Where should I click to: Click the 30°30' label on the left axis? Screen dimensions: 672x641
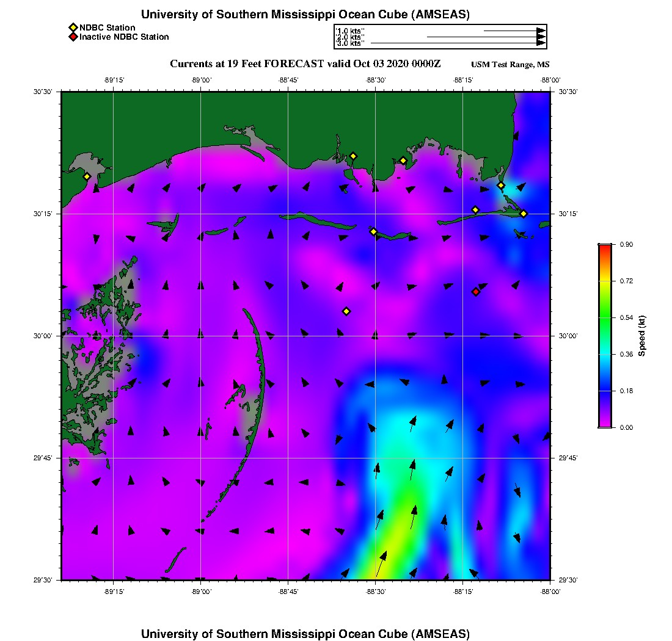click(x=42, y=92)
